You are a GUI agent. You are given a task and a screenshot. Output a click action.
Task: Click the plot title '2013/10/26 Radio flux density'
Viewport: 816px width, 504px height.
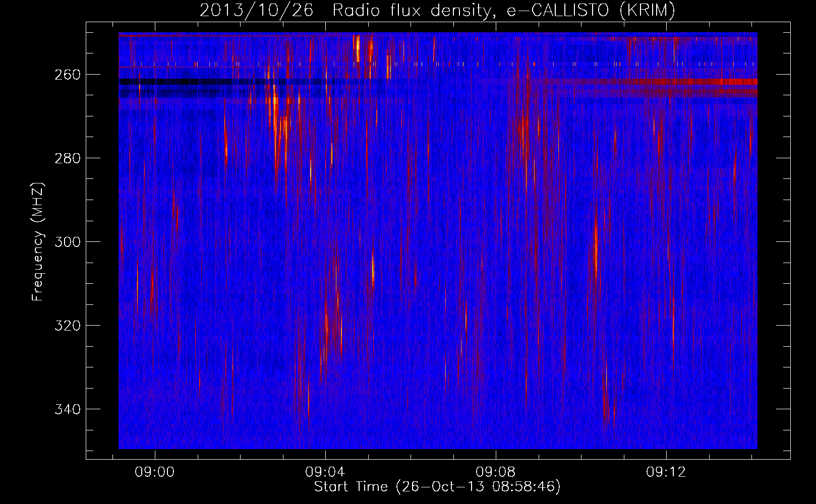point(437,10)
